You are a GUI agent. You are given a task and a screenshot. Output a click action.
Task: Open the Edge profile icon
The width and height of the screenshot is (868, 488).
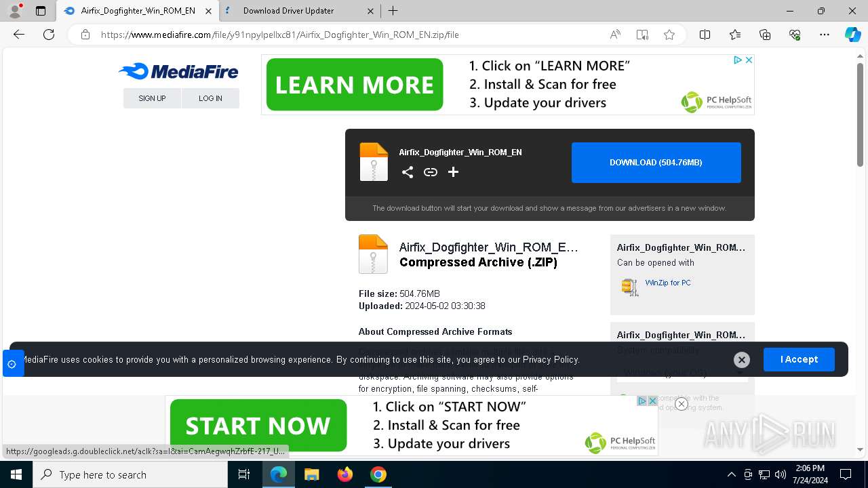14,11
